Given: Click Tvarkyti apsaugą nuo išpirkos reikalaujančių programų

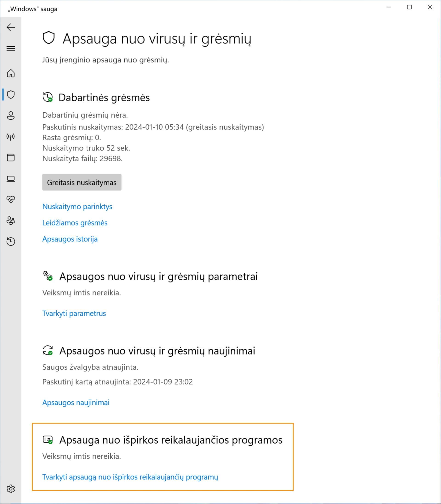Looking at the screenshot, I should 130,477.
